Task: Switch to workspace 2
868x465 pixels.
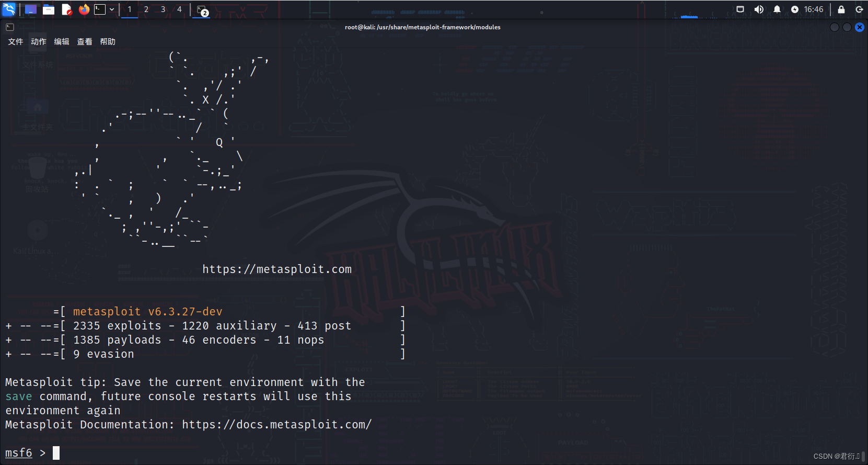Action: (x=146, y=9)
